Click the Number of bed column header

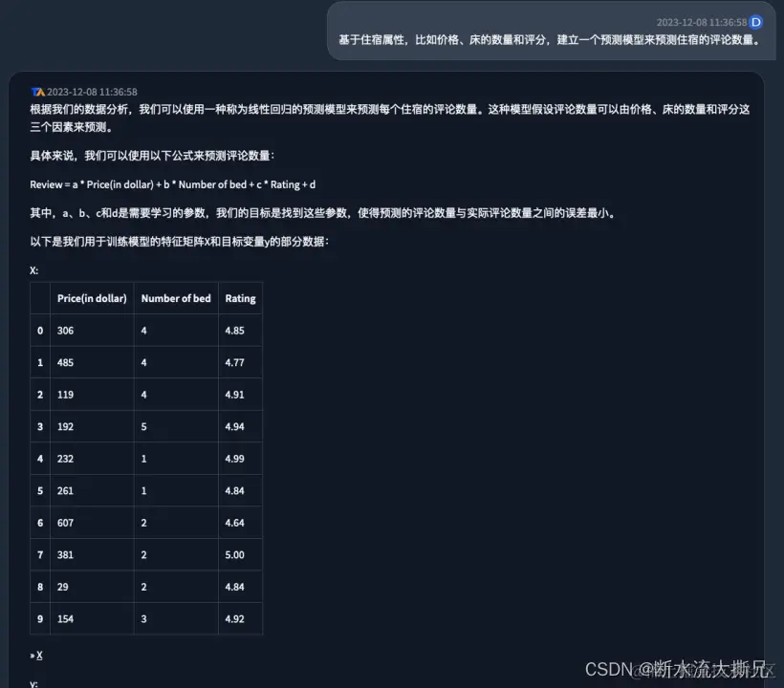176,298
